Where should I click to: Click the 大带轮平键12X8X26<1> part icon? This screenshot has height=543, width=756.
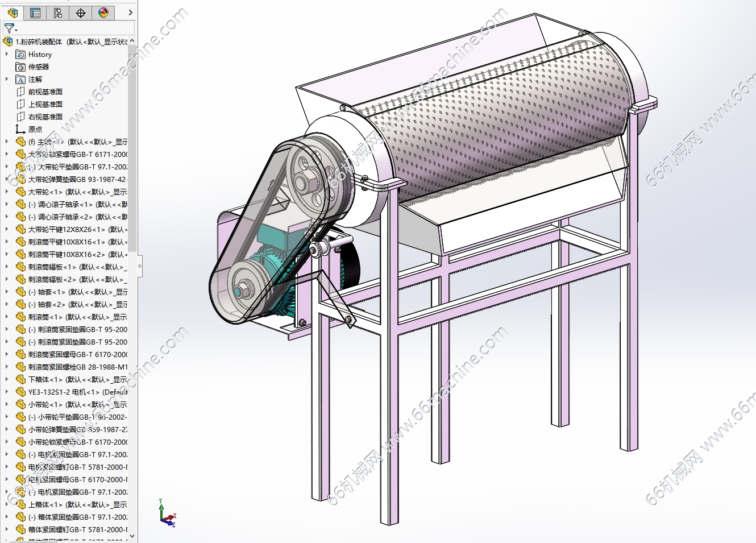pyautogui.click(x=20, y=230)
